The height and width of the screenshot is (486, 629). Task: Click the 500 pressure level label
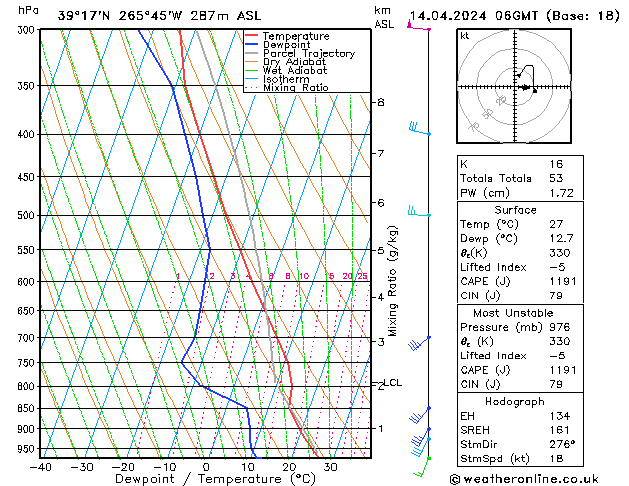click(28, 216)
